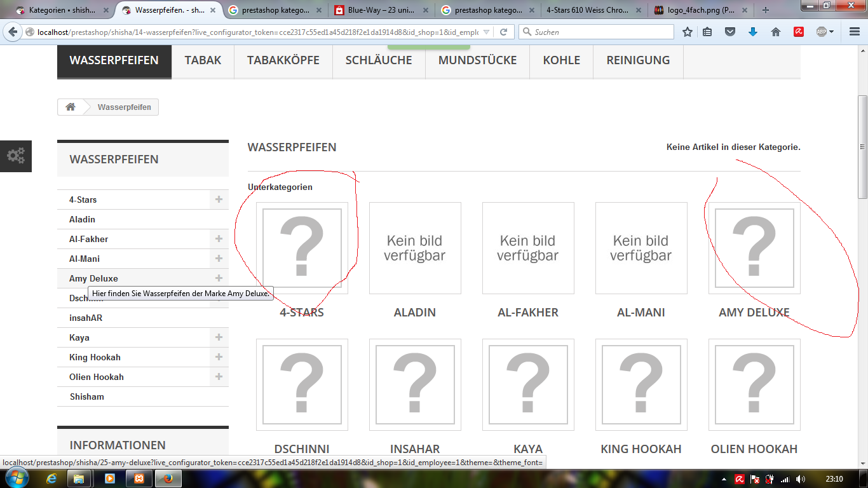Expand the 4-Stars sidebar category
Image resolution: width=868 pixels, height=488 pixels.
pyautogui.click(x=219, y=200)
